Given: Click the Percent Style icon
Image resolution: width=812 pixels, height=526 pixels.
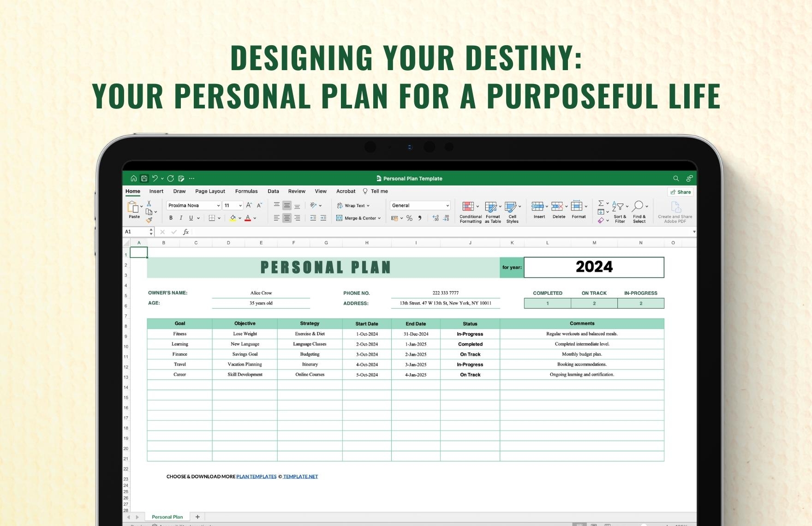Looking at the screenshot, I should 409,218.
